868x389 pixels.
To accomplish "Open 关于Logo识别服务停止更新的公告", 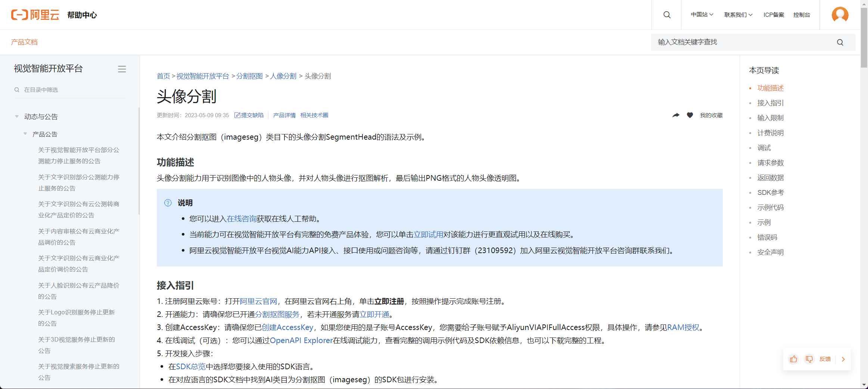I will click(x=76, y=318).
